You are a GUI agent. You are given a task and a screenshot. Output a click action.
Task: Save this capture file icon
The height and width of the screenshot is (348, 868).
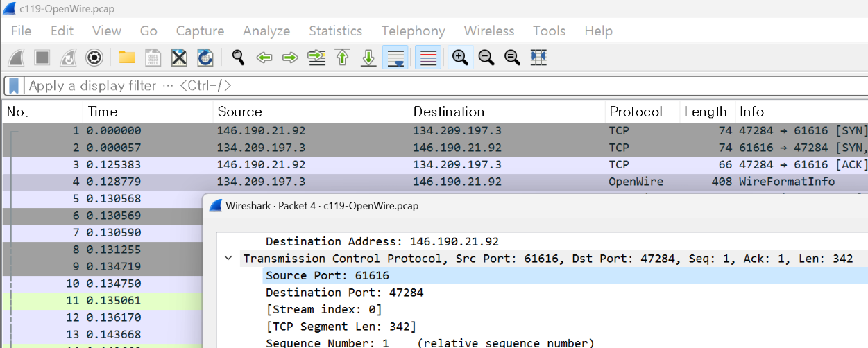click(x=153, y=58)
